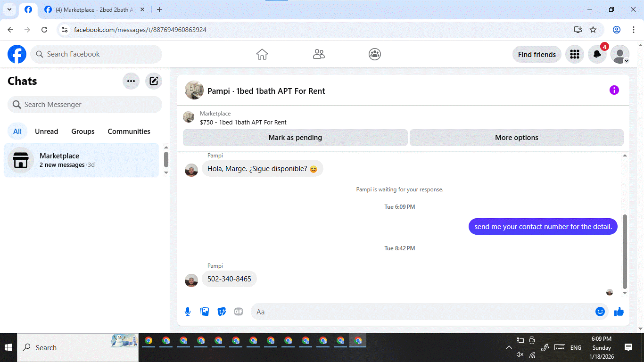This screenshot has height=362, width=644.
Task: Click the page scrollbar down arrow
Action: [x=640, y=329]
